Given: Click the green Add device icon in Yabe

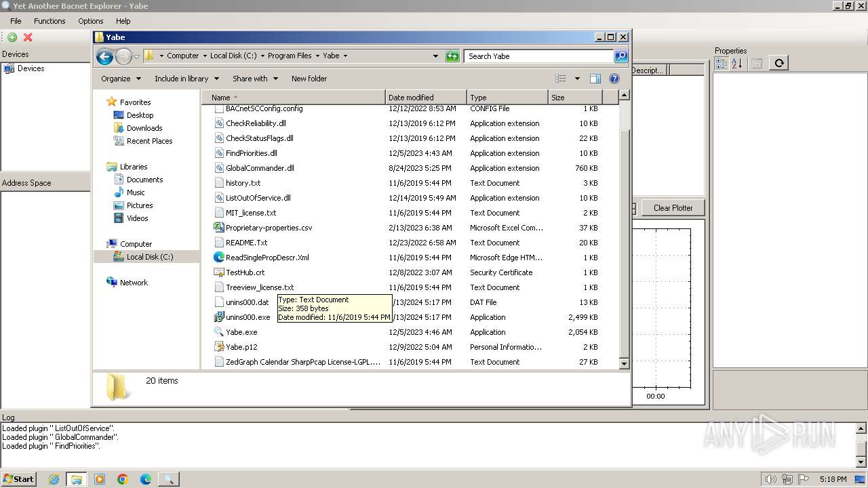Looking at the screenshot, I should [12, 37].
